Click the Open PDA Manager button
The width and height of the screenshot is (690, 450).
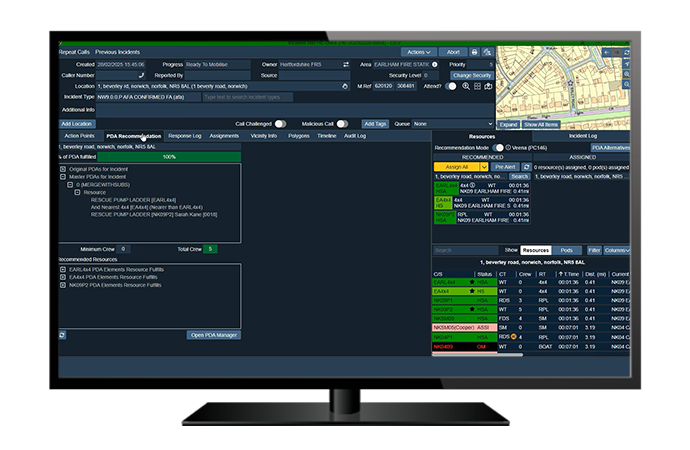214,334
